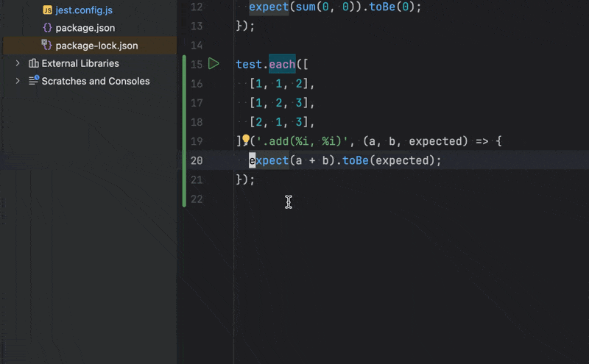Click line number 15 in gutter

click(x=197, y=65)
